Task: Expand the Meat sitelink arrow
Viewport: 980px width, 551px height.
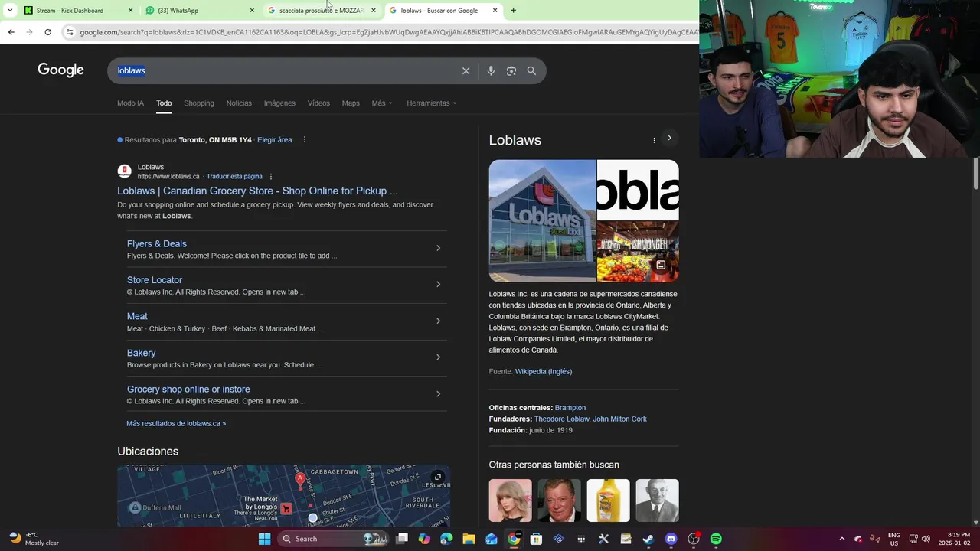Action: pyautogui.click(x=438, y=321)
